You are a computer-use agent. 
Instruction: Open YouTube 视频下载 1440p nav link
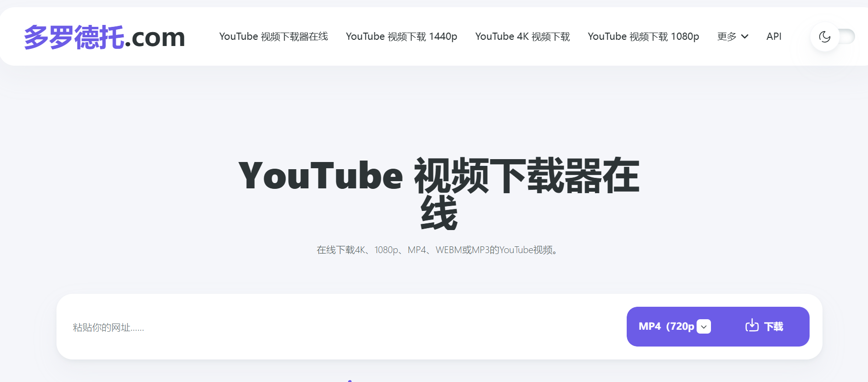[401, 36]
